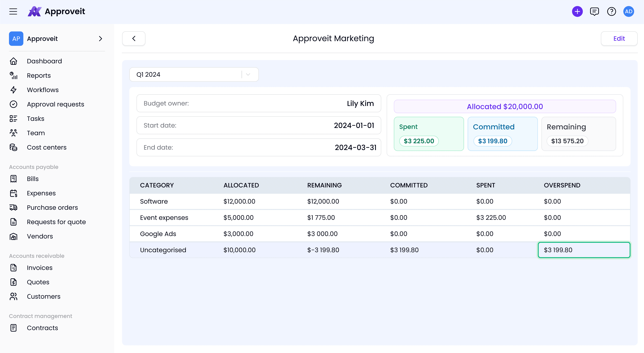The width and height of the screenshot is (644, 353).
Task: Click the Committed amount card
Action: click(x=502, y=134)
